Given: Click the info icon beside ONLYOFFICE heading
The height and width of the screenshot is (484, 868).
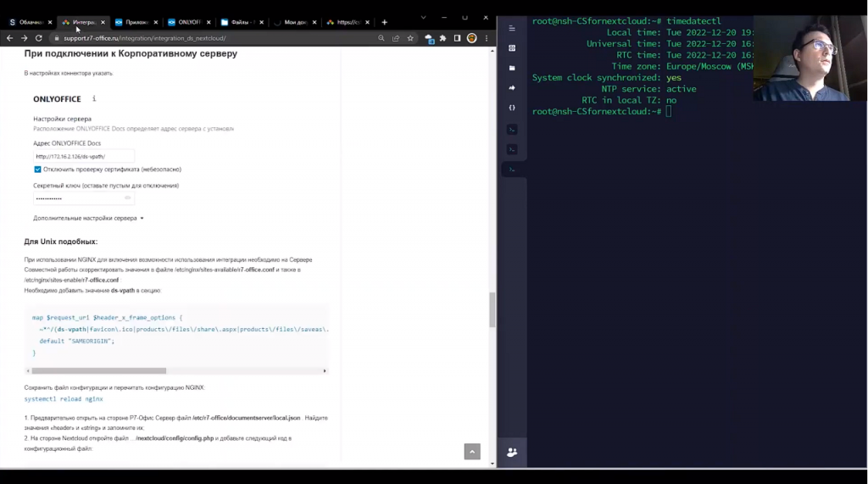Looking at the screenshot, I should coord(94,98).
